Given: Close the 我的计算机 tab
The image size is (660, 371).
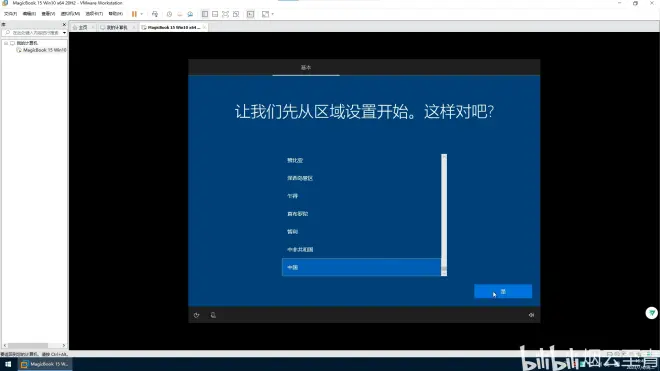Looking at the screenshot, I should click(x=133, y=27).
